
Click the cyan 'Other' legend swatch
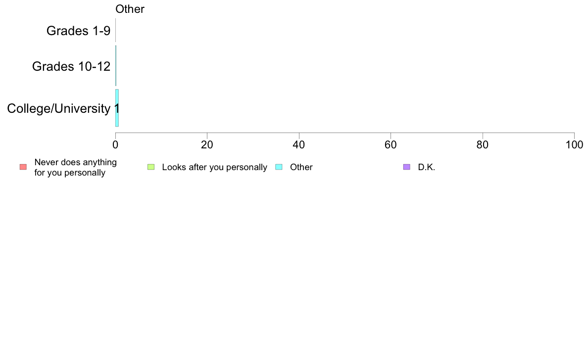(x=279, y=167)
